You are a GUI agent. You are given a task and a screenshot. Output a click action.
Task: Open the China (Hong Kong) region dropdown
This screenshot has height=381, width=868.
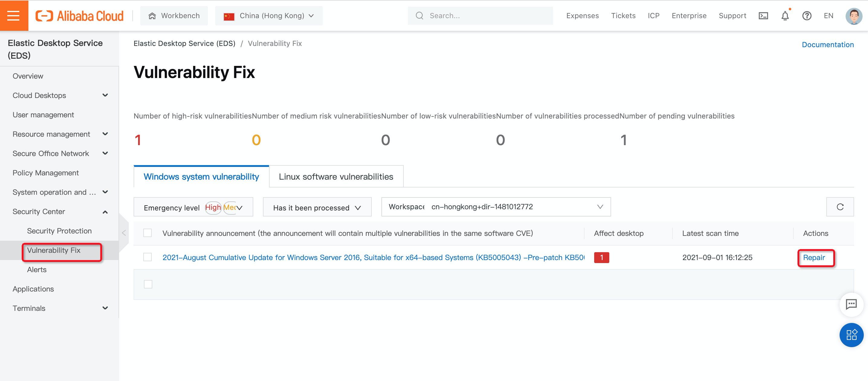[x=269, y=16]
